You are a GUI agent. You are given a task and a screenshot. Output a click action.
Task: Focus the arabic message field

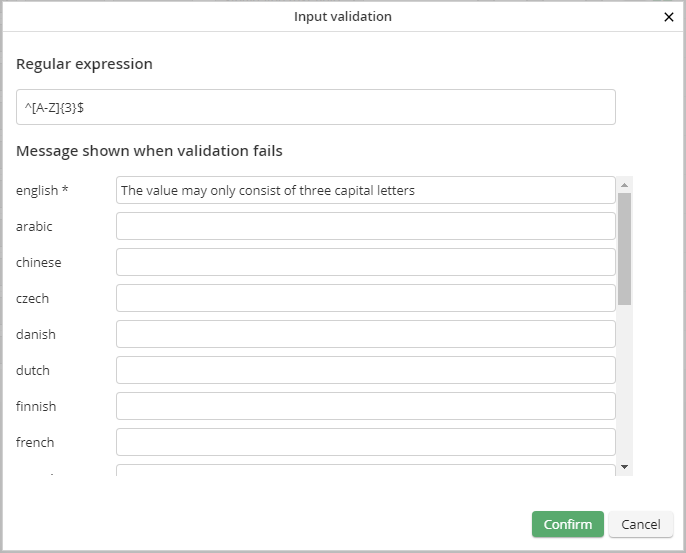[366, 226]
